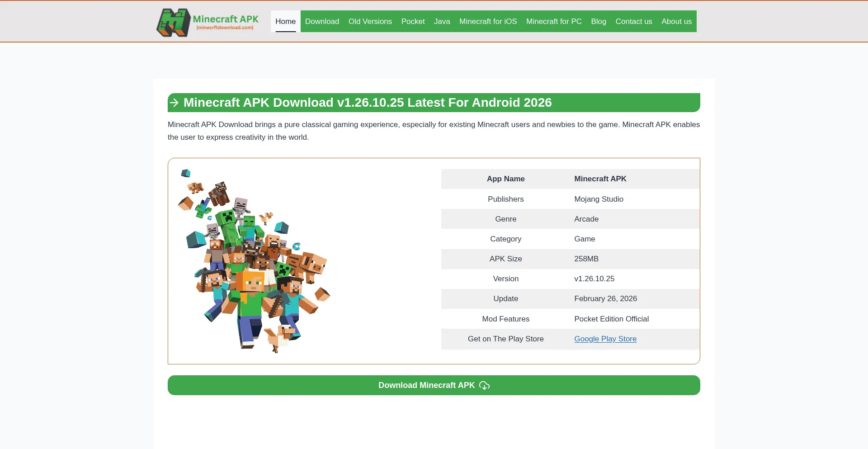Click the 'February 26, 2026' update date
This screenshot has width=868, height=449.
(x=606, y=298)
